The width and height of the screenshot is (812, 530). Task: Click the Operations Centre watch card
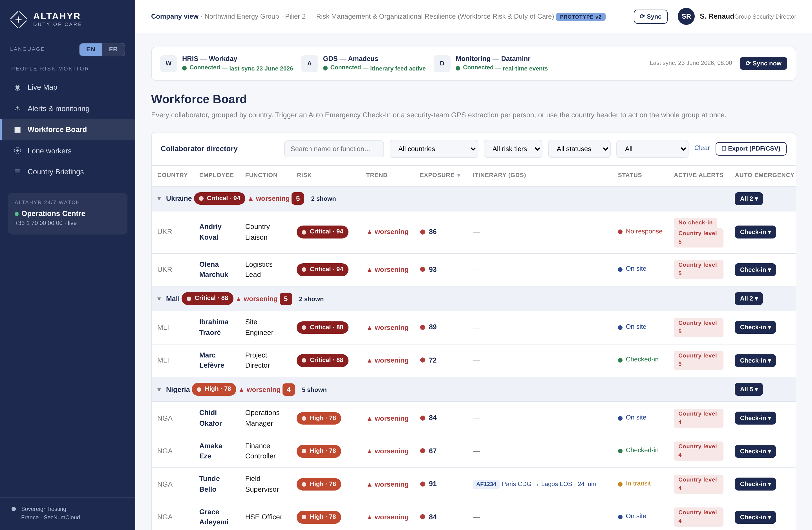tap(68, 213)
